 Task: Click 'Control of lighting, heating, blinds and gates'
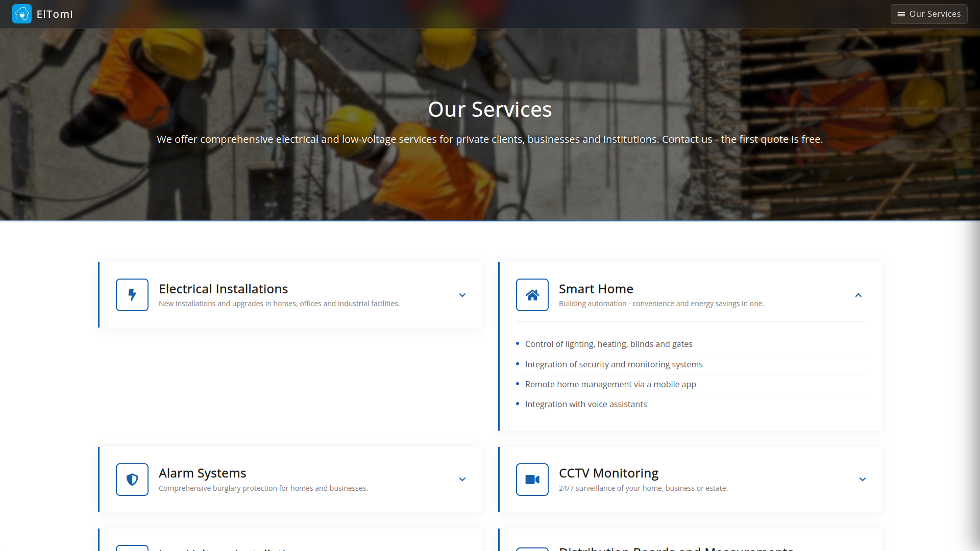[608, 344]
